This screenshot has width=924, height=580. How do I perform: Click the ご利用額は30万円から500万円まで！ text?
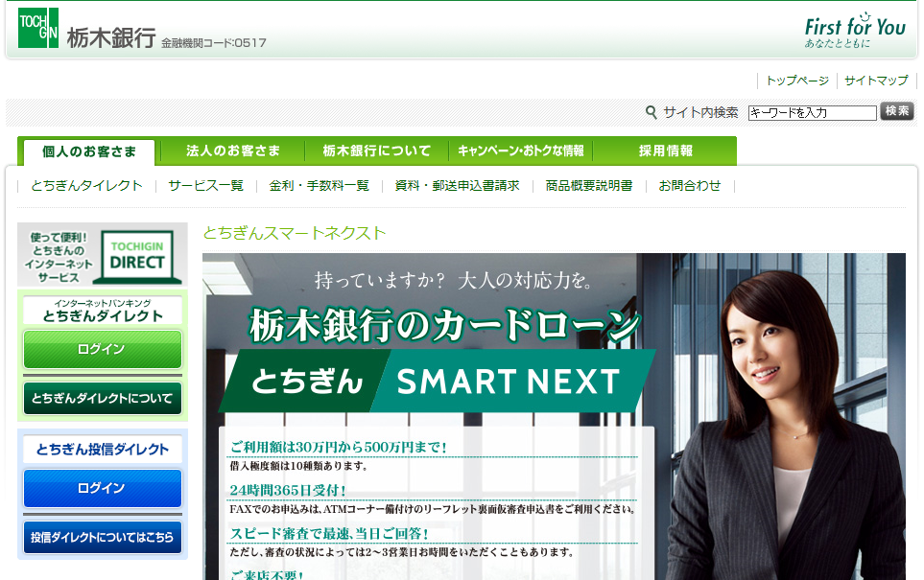[x=339, y=448]
